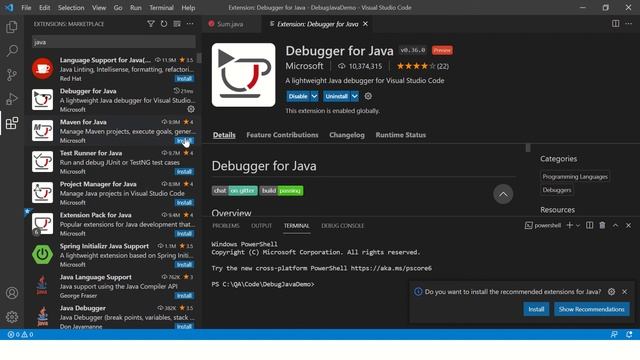
Task: Open the Programming Languages category
Action: tap(575, 177)
